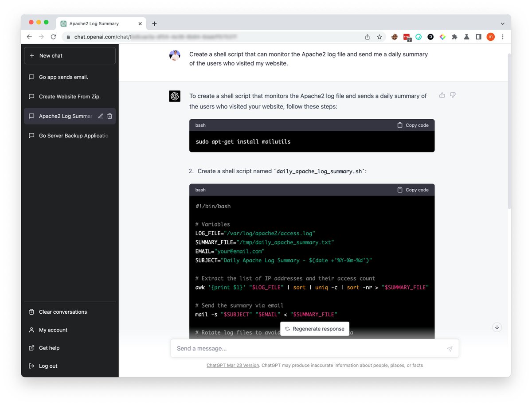The image size is (532, 405).
Task: Open the green circle extension
Action: tap(419, 37)
